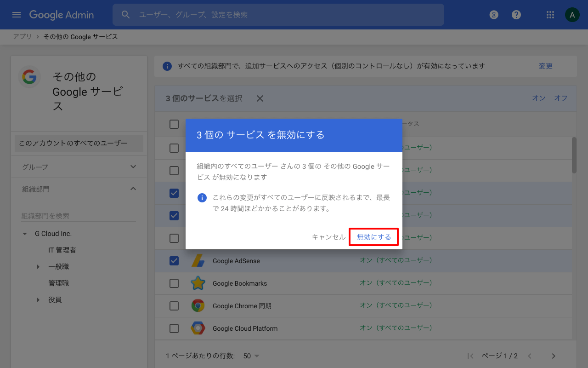Click the その他の Google サービス breadcrumb
The image size is (588, 368).
(x=81, y=37)
